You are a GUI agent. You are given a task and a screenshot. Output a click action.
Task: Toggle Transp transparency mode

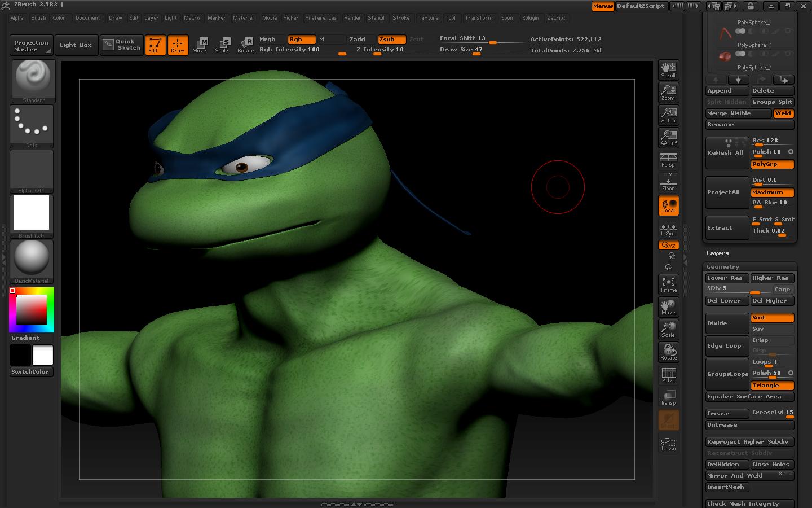[x=668, y=397]
